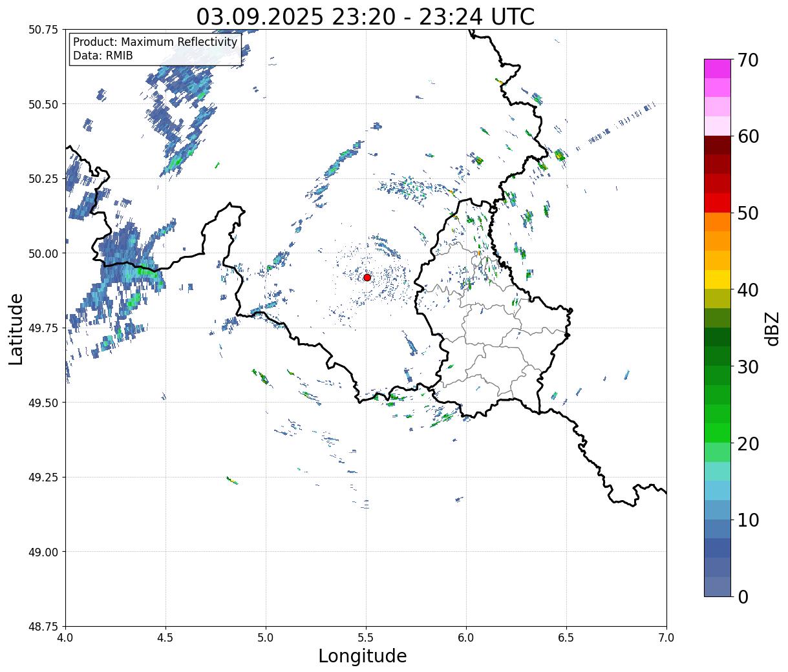
Task: Click the plot title showing 03.09.2025 time
Action: pyautogui.click(x=366, y=16)
